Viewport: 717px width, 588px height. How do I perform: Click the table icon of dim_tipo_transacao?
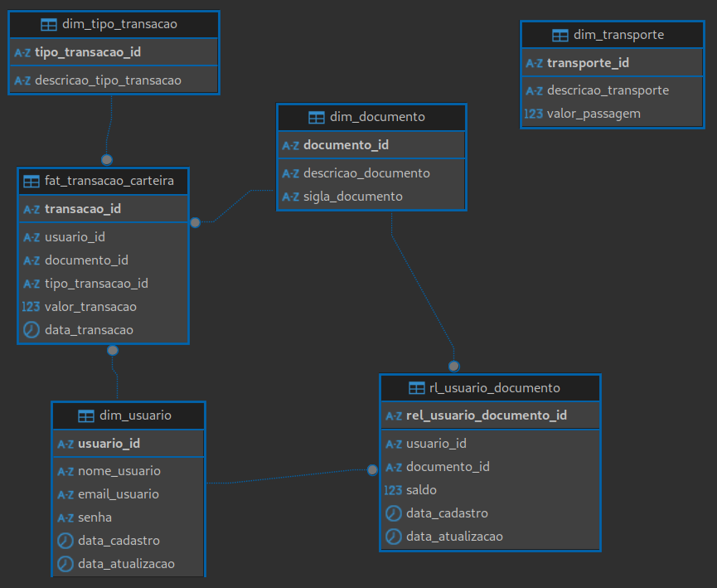tap(49, 25)
